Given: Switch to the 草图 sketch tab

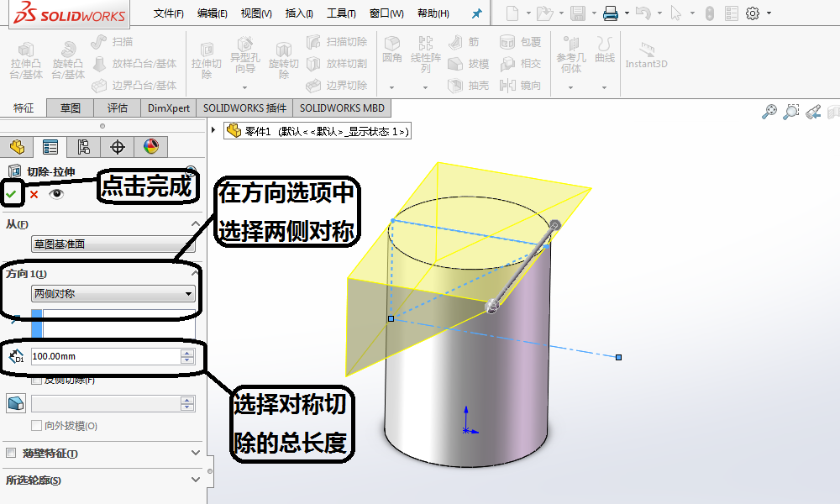Looking at the screenshot, I should tap(71, 108).
